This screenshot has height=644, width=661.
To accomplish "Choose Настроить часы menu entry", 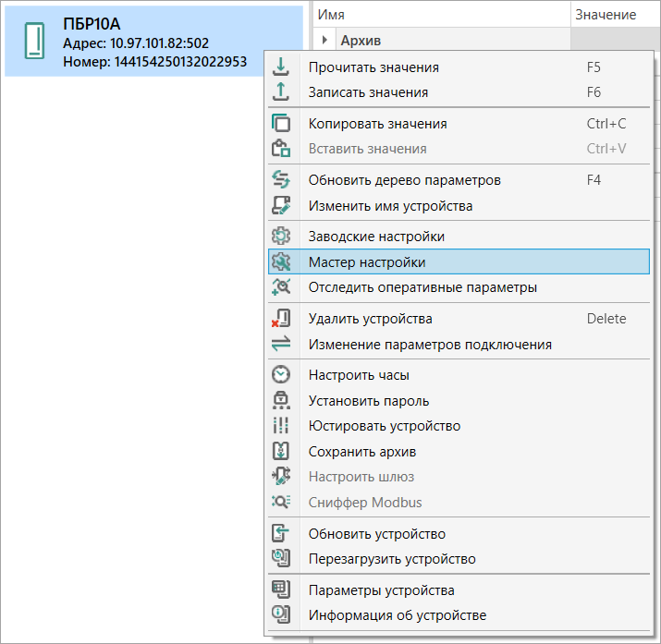I will tap(459, 375).
